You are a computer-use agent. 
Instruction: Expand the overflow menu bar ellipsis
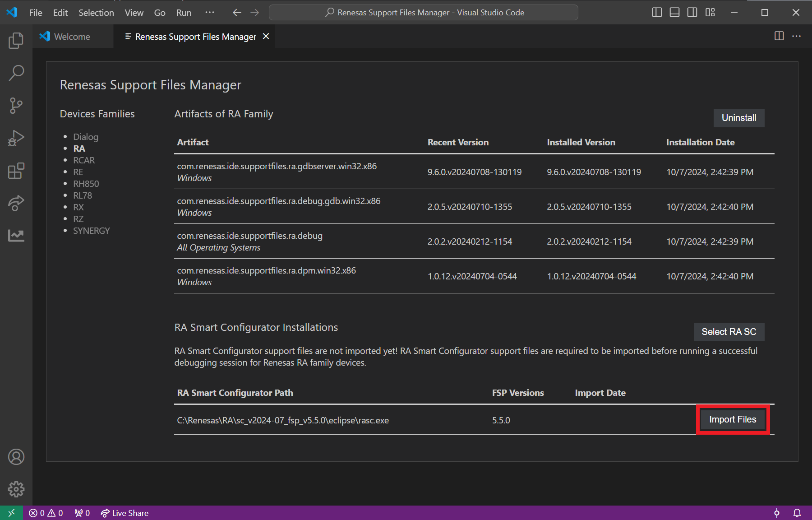click(210, 13)
